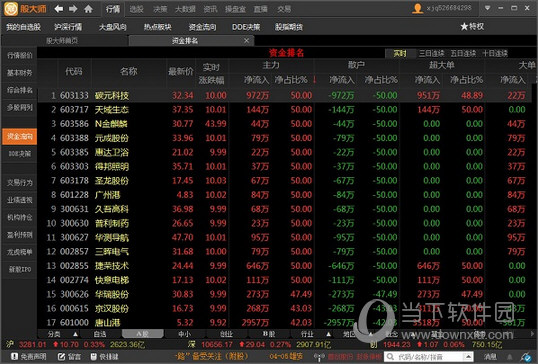Screen dimensions: 538x364
Task: Open 龙虎榜单 in the left sidebar
Action: pyautogui.click(x=20, y=252)
